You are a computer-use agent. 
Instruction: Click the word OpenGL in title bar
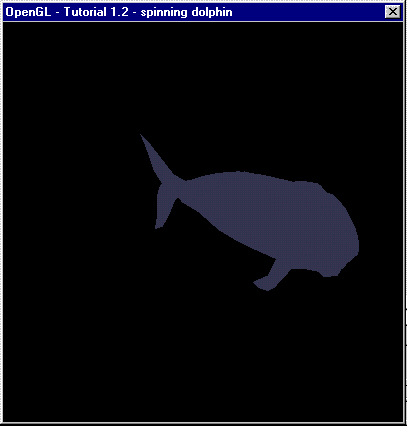point(28,13)
